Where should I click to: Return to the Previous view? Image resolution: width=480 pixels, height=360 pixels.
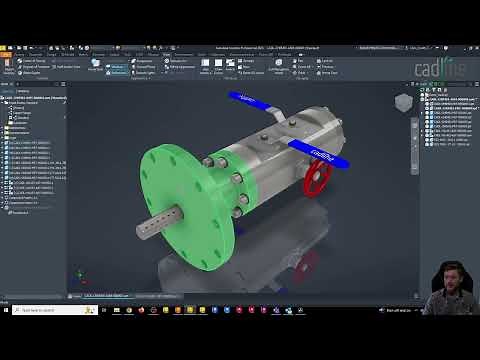(x=325, y=67)
